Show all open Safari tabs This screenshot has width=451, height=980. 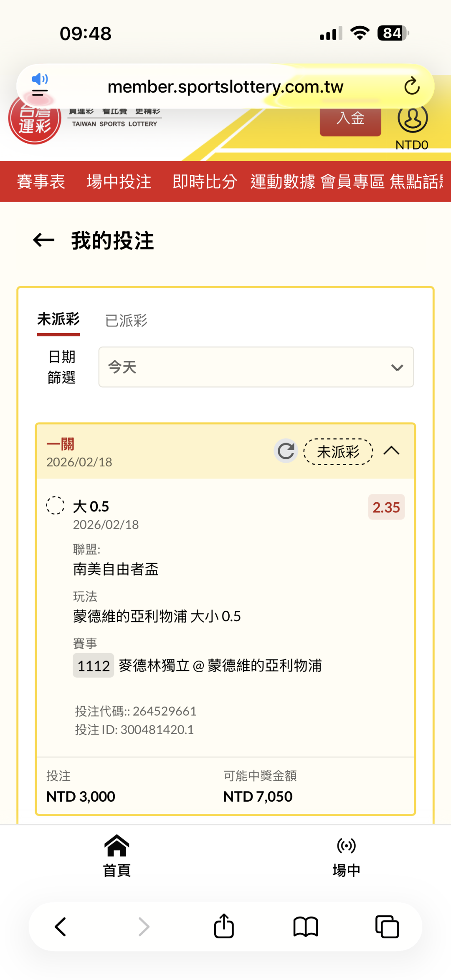tap(387, 927)
